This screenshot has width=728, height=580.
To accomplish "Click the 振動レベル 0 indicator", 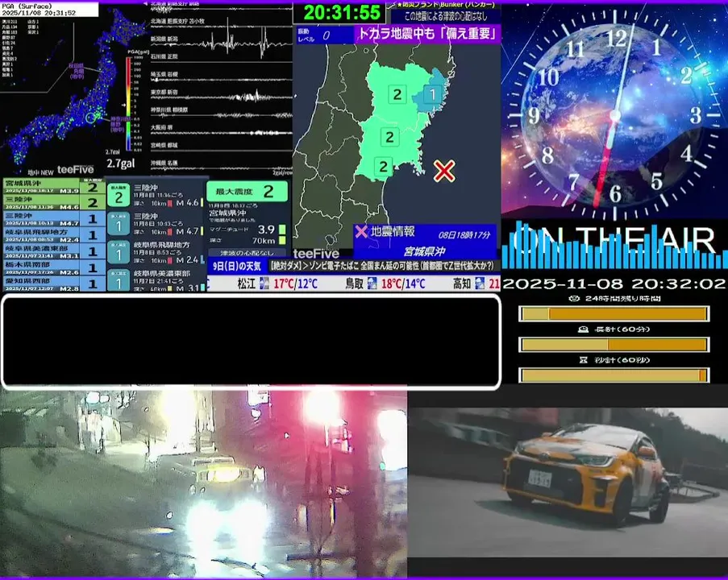I will tap(325, 35).
